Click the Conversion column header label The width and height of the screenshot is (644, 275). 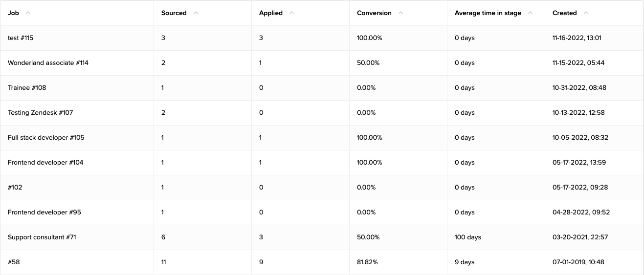pyautogui.click(x=374, y=13)
